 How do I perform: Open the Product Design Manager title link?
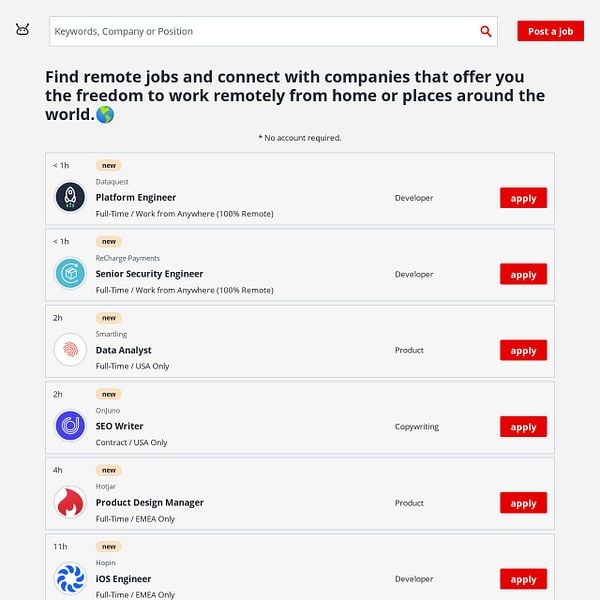pos(150,502)
